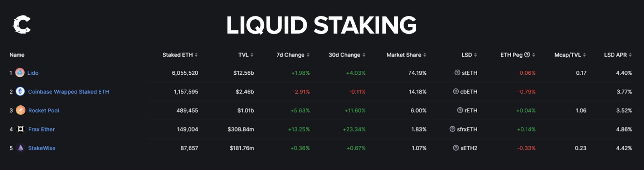Screen dimensions: 644x170
Task: Click the cbETH token info icon
Action: (x=456, y=92)
